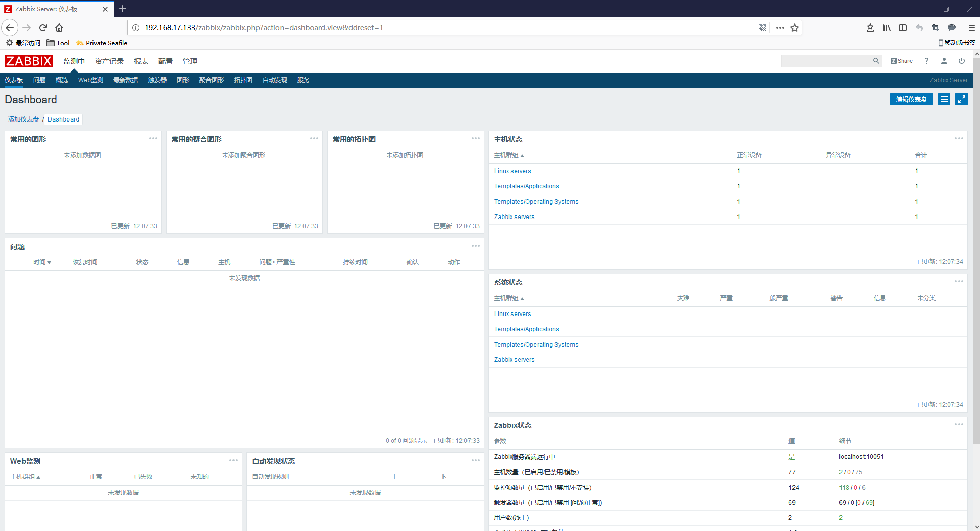This screenshot has height=531, width=980.
Task: Open the Firefox hamburger menu
Action: coord(972,28)
